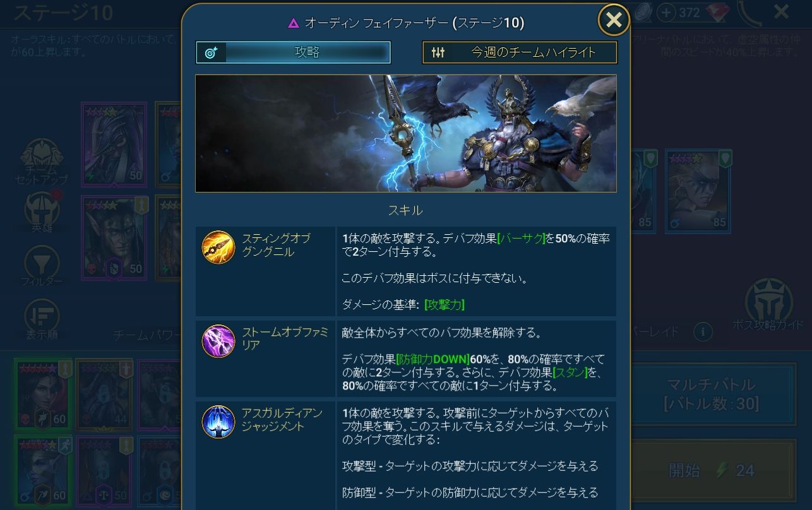Viewport: 812px width, 510px height.
Task: Click the マルチバトル button
Action: pyautogui.click(x=712, y=394)
